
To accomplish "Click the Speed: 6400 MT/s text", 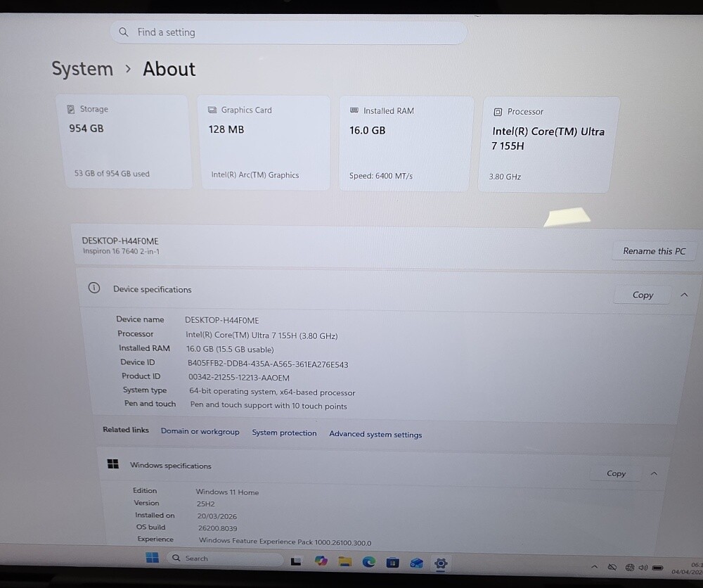I will point(381,176).
